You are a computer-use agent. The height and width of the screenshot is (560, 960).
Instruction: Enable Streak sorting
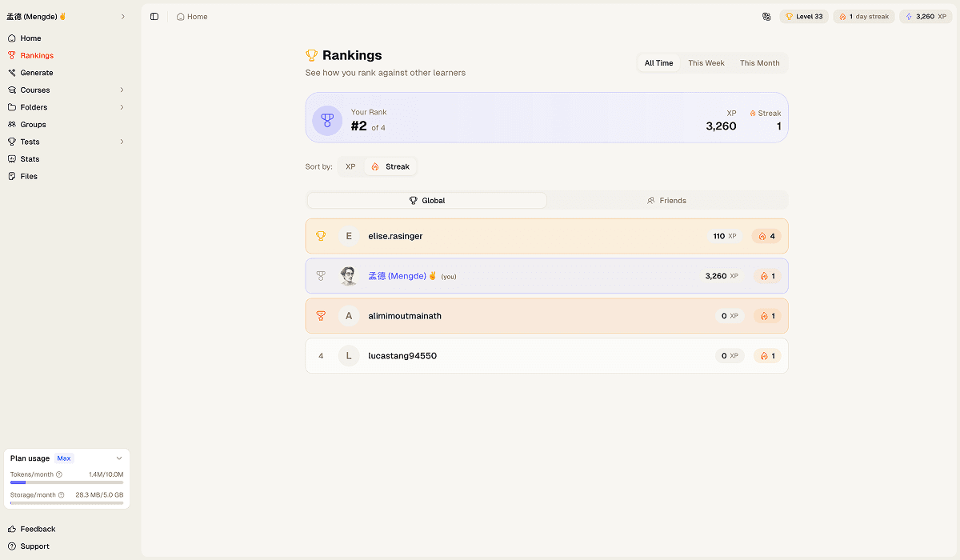pos(390,166)
